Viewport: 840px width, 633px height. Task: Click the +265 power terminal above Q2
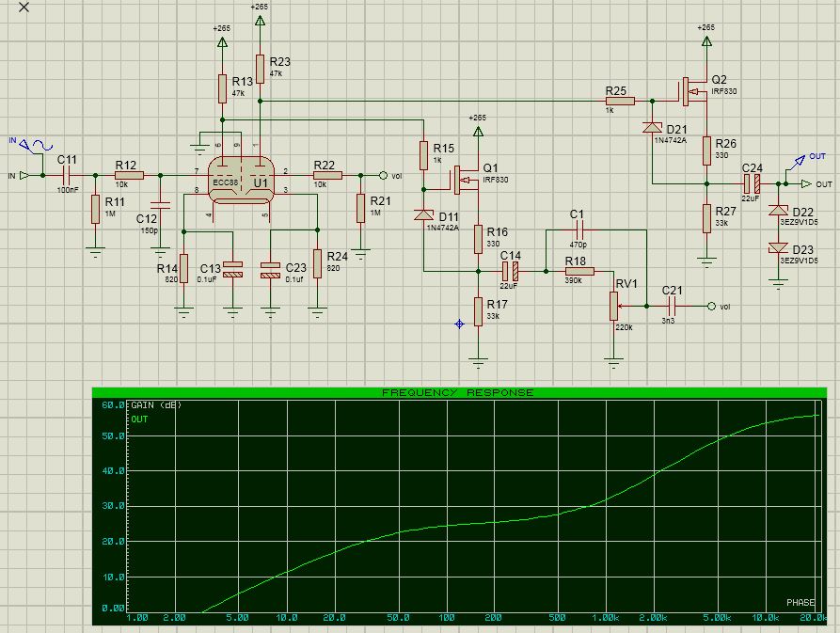tap(706, 40)
